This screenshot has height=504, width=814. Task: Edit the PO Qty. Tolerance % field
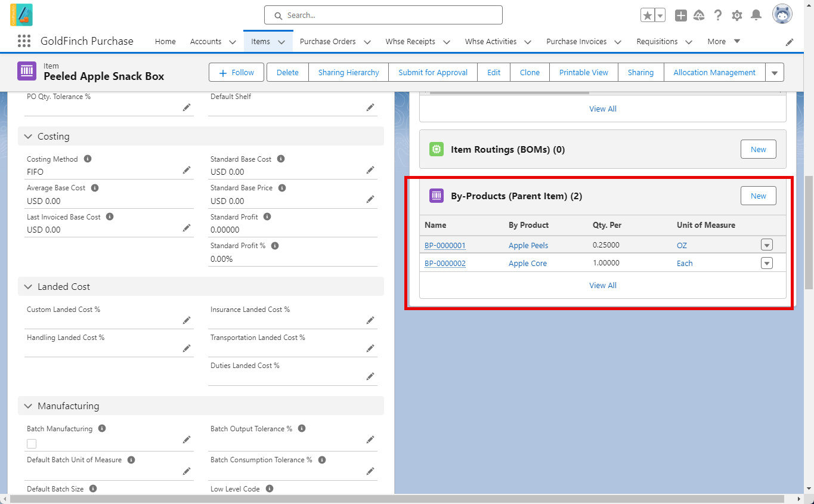(187, 107)
